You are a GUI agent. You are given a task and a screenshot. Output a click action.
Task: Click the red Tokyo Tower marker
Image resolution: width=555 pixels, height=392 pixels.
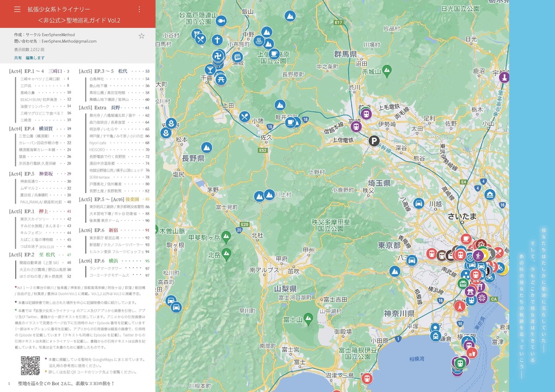pyautogui.click(x=460, y=306)
